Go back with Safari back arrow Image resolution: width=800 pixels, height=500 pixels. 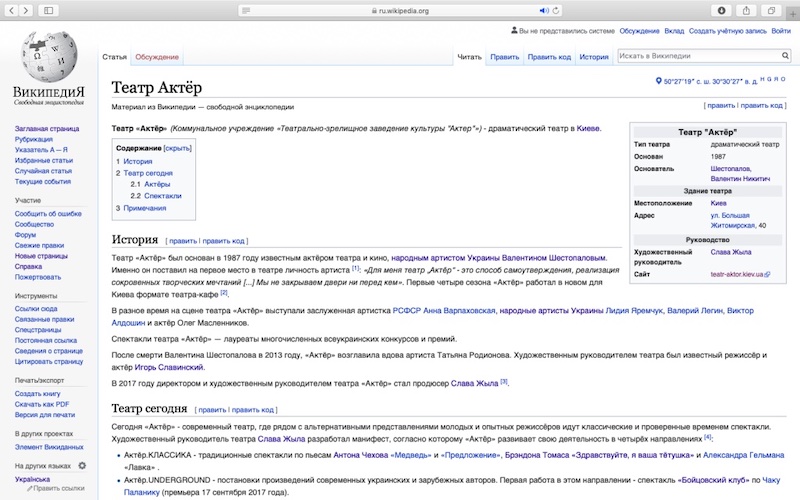pos(12,10)
